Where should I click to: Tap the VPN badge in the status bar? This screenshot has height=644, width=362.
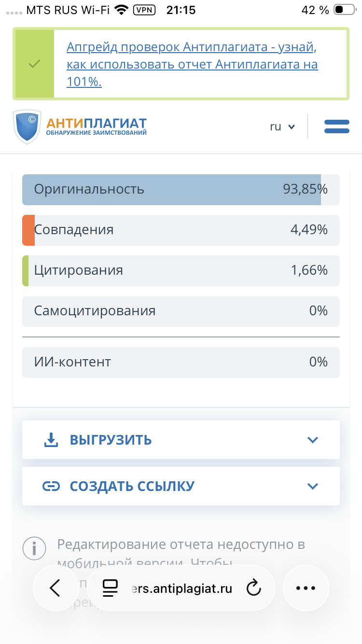(144, 9)
